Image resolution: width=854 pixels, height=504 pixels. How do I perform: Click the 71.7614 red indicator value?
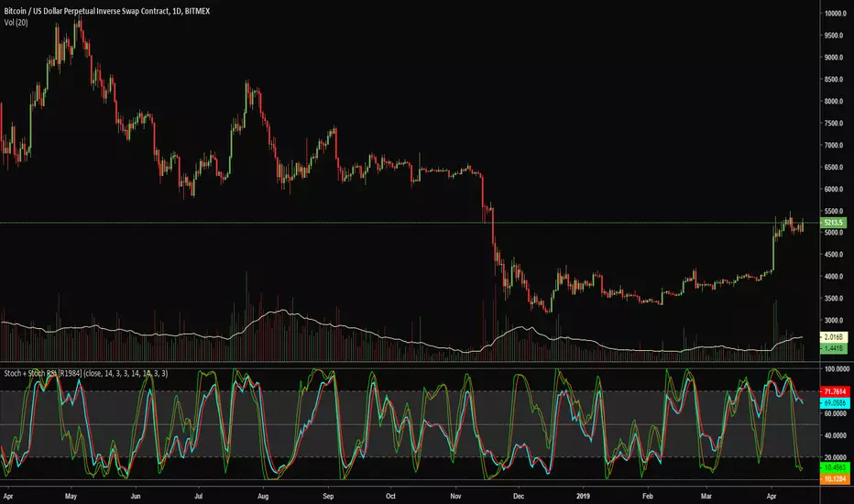pyautogui.click(x=835, y=392)
